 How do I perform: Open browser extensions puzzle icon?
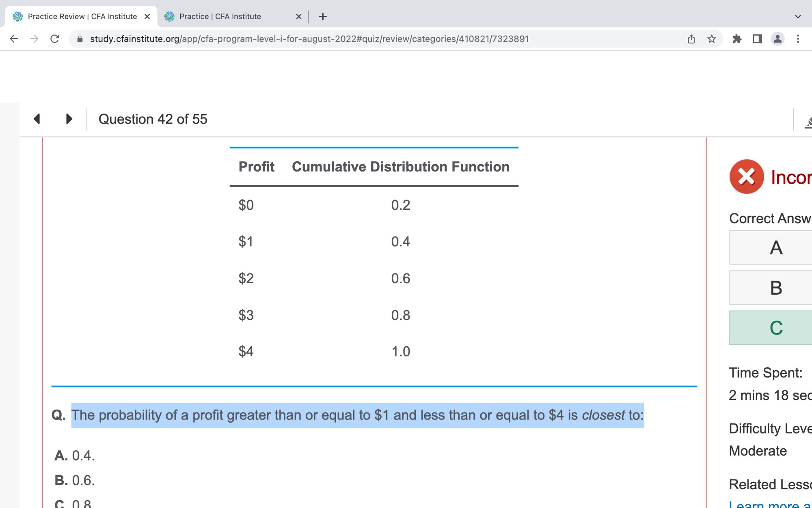tap(737, 39)
